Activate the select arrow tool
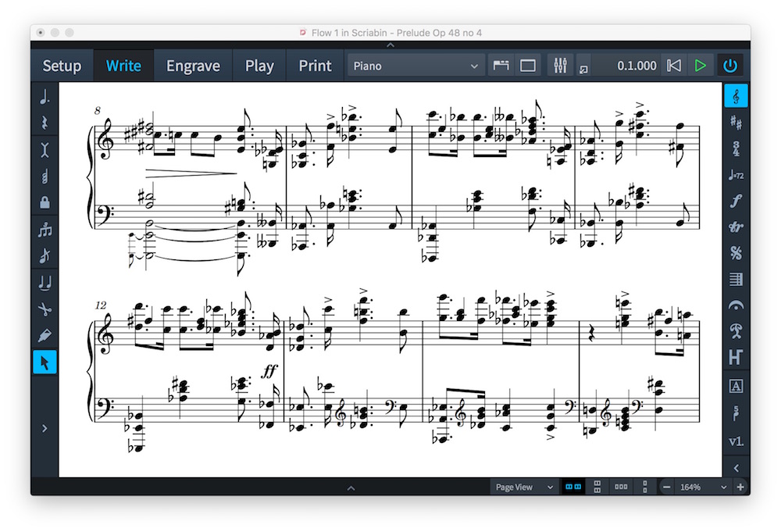The height and width of the screenshot is (532, 781). [x=45, y=362]
